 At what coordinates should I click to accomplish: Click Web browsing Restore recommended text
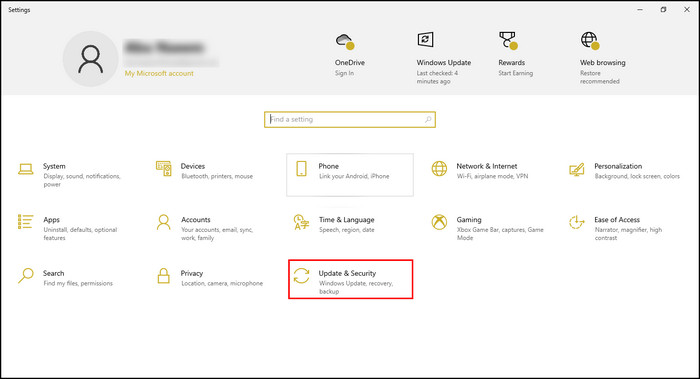600,77
